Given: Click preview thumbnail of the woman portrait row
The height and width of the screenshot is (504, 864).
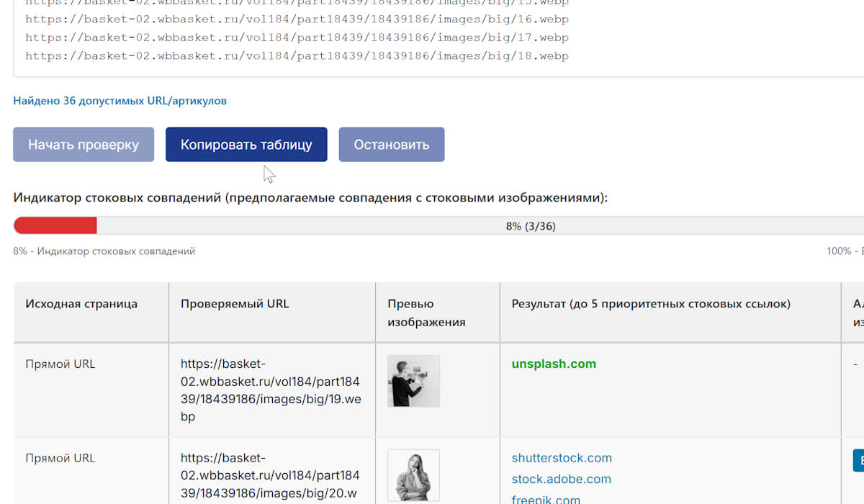Looking at the screenshot, I should 413,475.
